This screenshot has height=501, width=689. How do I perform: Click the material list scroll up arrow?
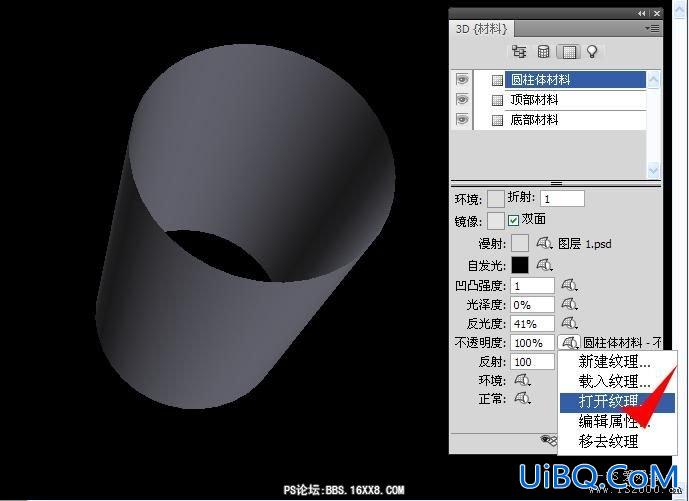pos(653,80)
